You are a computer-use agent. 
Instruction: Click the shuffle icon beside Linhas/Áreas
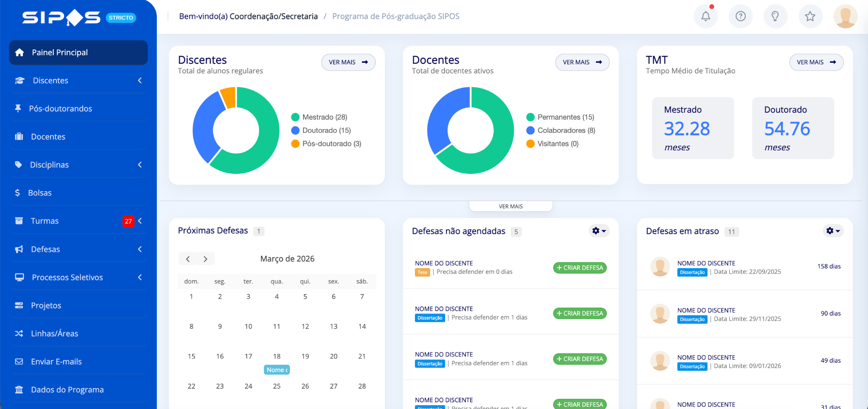coord(19,333)
